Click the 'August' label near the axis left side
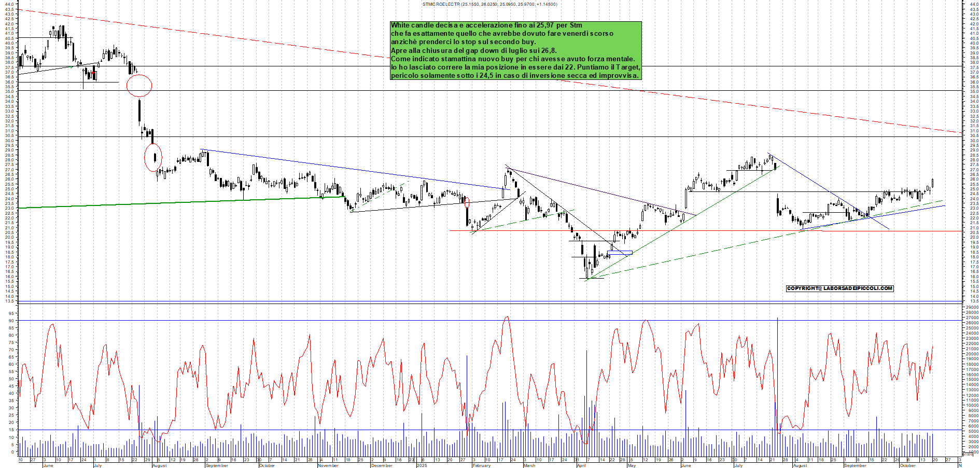This screenshot has height=468, width=980. [x=159, y=465]
